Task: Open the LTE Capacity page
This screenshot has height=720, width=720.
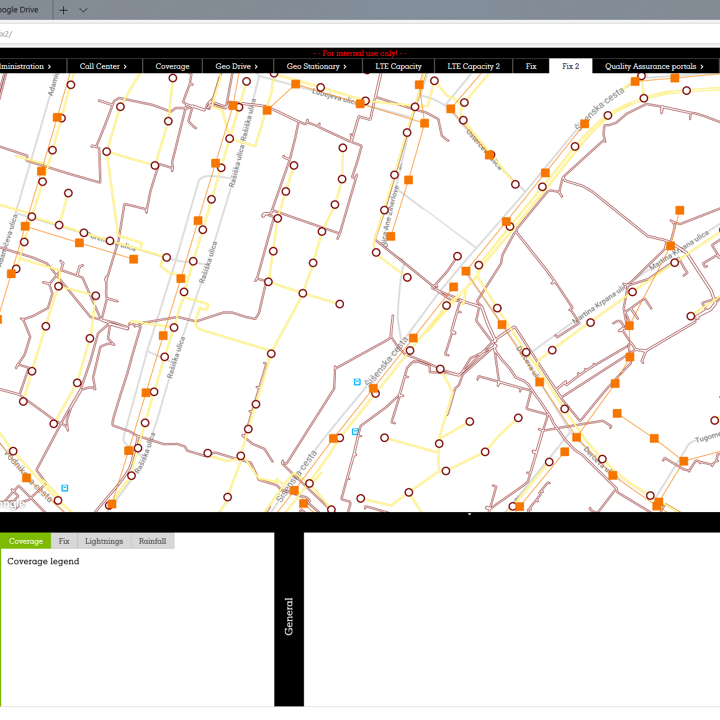Action: coord(398,66)
